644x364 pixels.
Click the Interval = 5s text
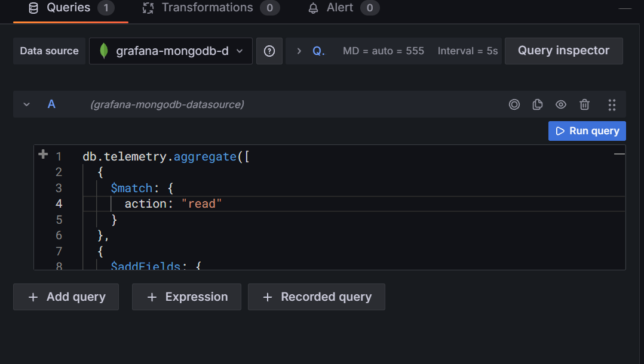coord(468,51)
